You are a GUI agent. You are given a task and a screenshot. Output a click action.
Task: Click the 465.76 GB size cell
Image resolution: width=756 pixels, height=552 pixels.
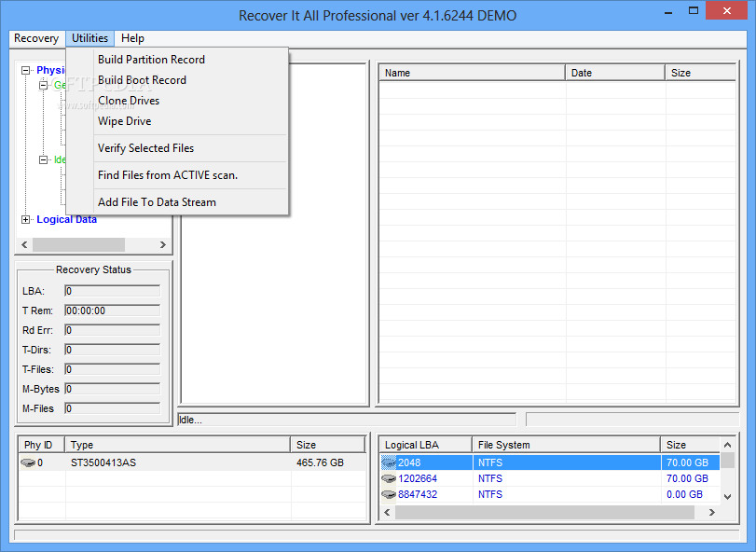(320, 462)
